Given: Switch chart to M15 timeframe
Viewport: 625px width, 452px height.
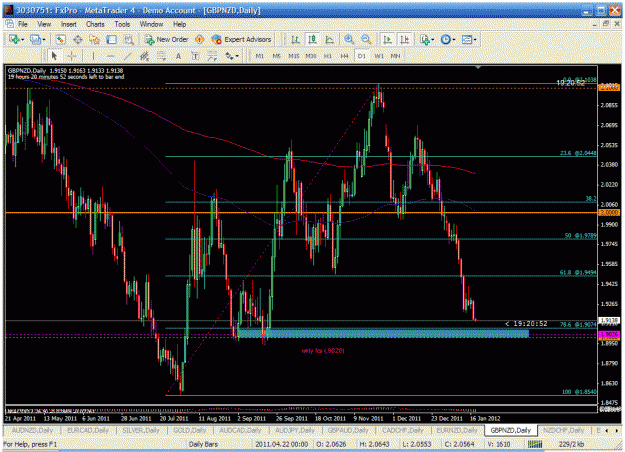Looking at the screenshot, I should point(294,56).
